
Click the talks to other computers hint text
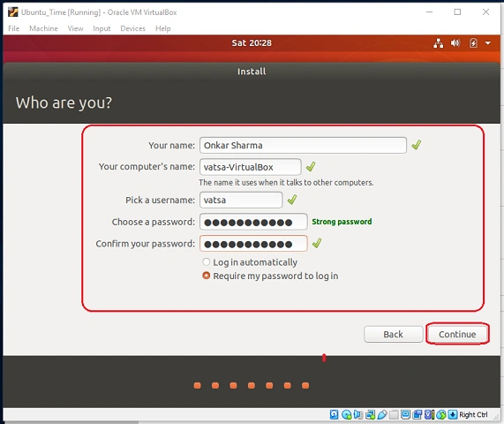coord(286,182)
